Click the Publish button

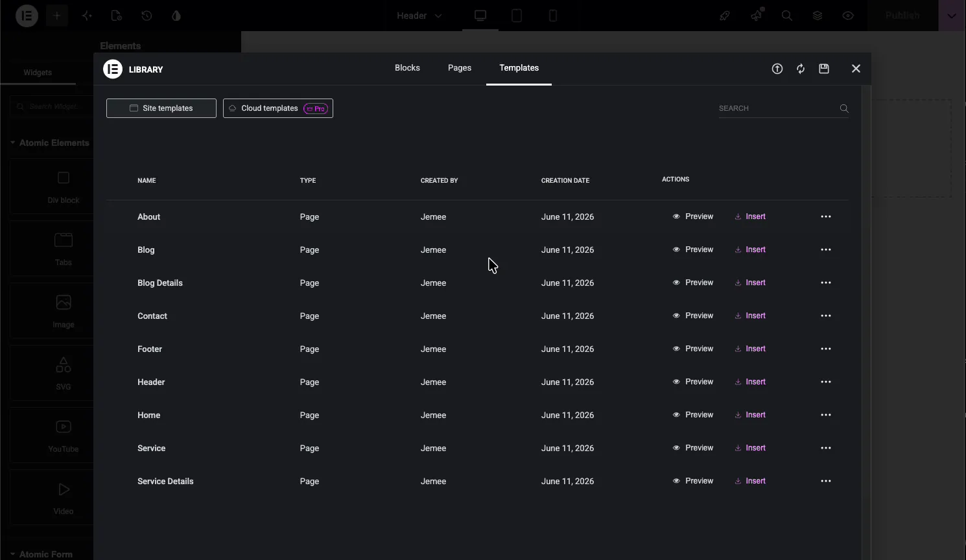pyautogui.click(x=902, y=16)
